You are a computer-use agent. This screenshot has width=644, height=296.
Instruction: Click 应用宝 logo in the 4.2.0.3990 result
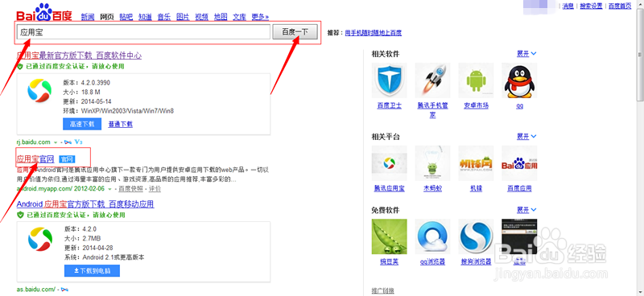(x=39, y=90)
